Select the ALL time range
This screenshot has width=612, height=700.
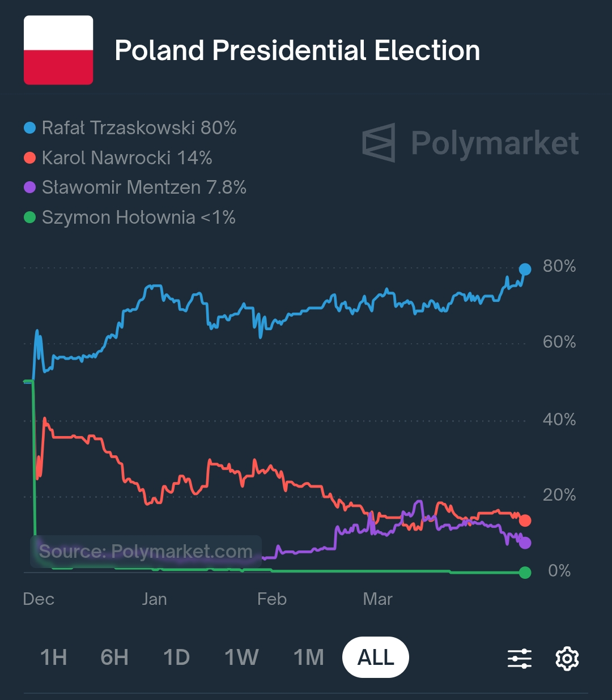pyautogui.click(x=376, y=658)
